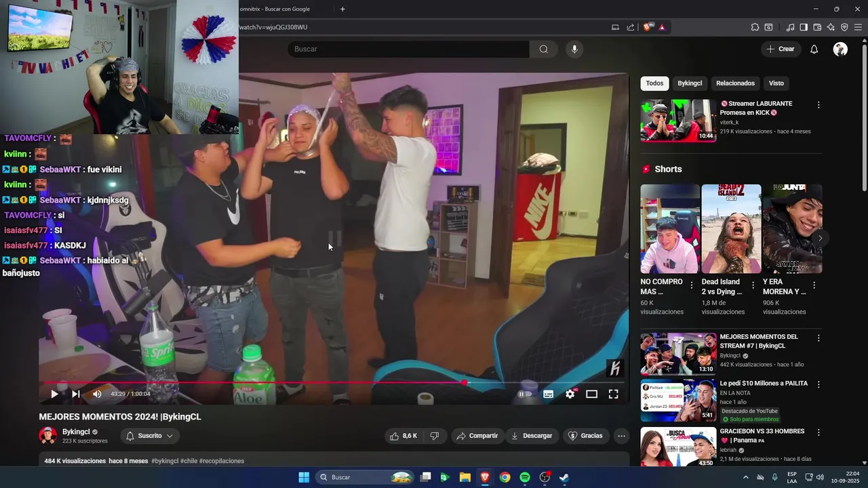Image resolution: width=868 pixels, height=488 pixels.
Task: Open the #bykingcl hashtag link
Action: [x=165, y=461]
